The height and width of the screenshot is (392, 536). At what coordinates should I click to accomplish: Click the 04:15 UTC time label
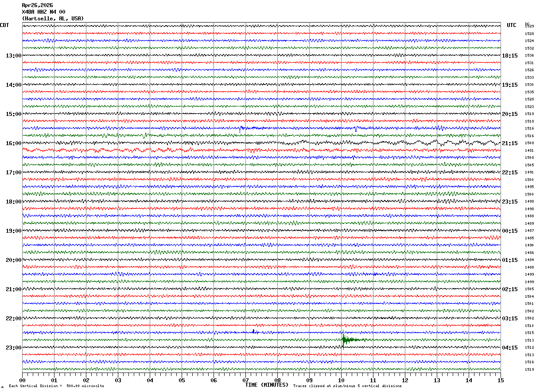[509, 348]
